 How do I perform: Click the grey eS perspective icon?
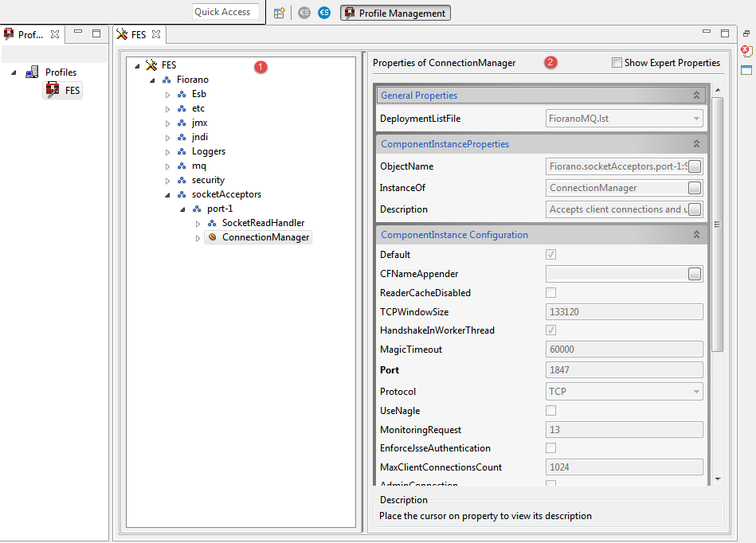304,13
